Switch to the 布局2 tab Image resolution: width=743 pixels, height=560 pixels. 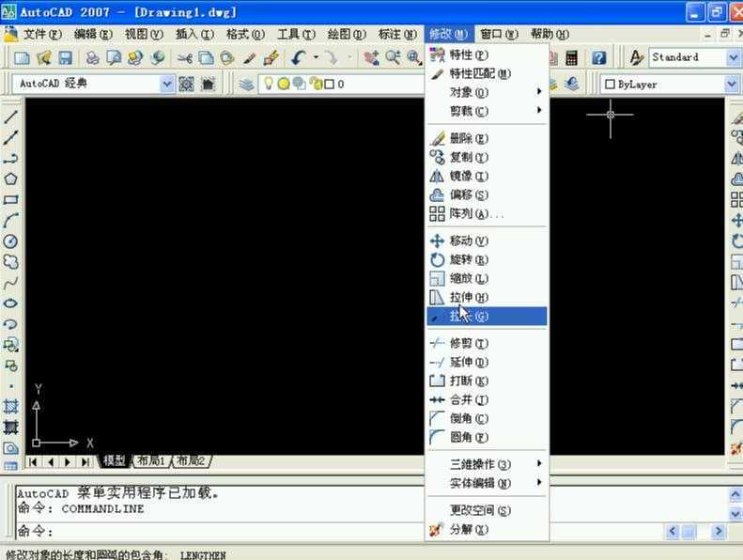191,461
